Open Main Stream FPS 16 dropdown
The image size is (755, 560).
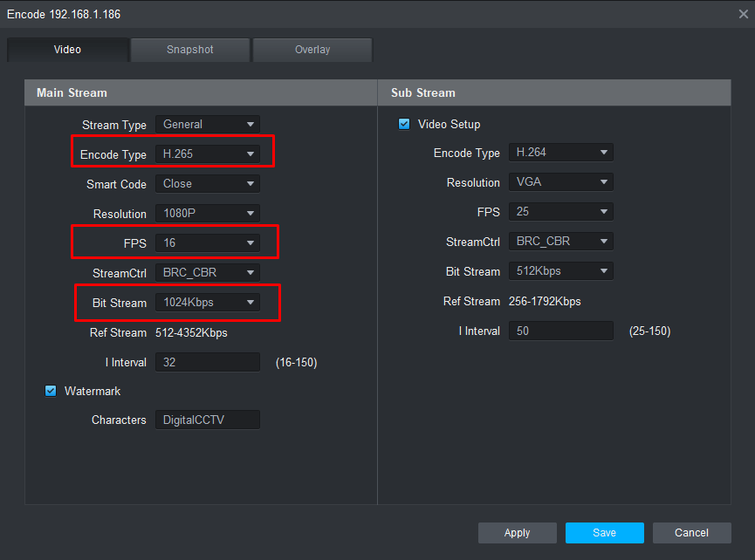tap(208, 243)
